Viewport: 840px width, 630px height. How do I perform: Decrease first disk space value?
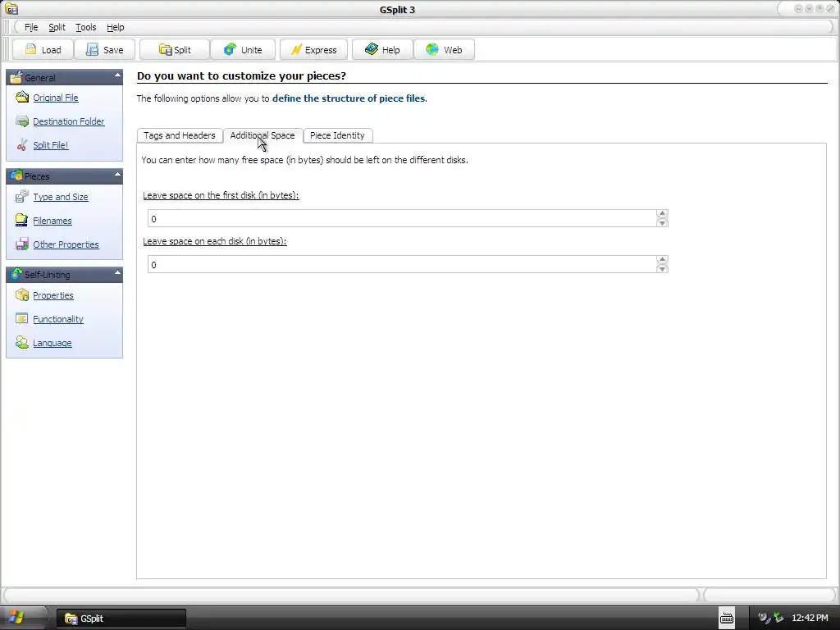pos(662,223)
